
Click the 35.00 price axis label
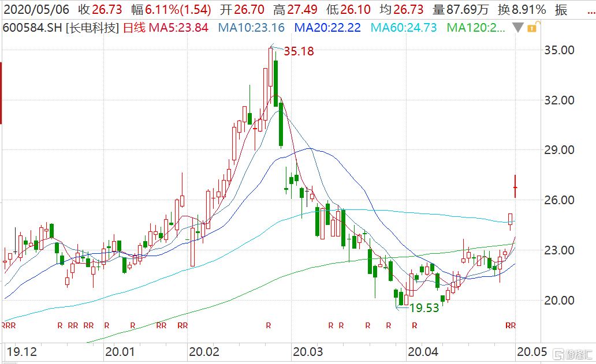[559, 50]
